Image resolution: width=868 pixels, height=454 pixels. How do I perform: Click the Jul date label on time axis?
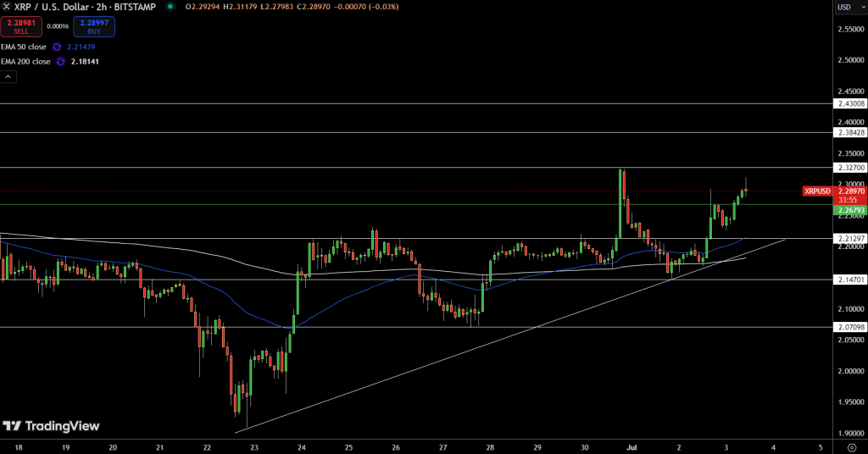point(632,447)
